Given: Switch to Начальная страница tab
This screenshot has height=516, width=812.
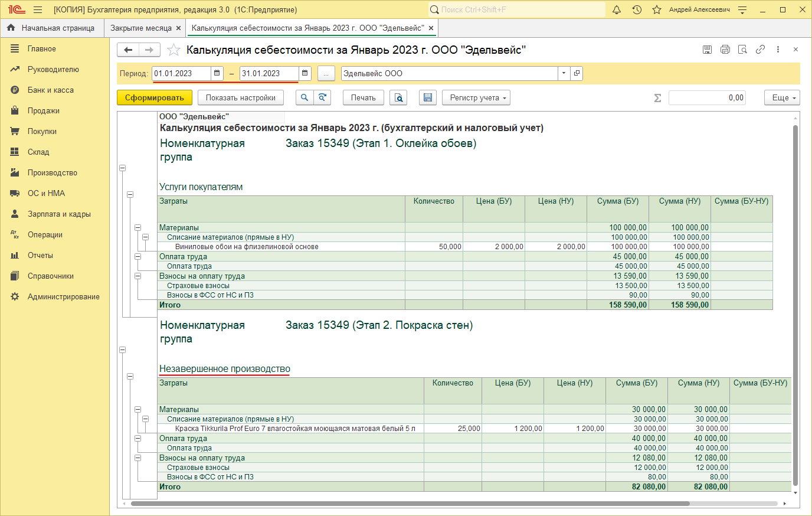Looking at the screenshot, I should [x=51, y=28].
